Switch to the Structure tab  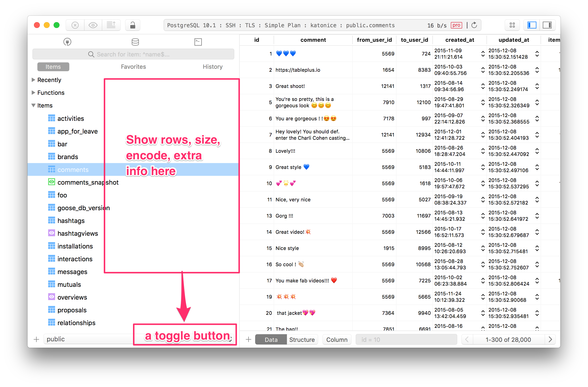(302, 339)
